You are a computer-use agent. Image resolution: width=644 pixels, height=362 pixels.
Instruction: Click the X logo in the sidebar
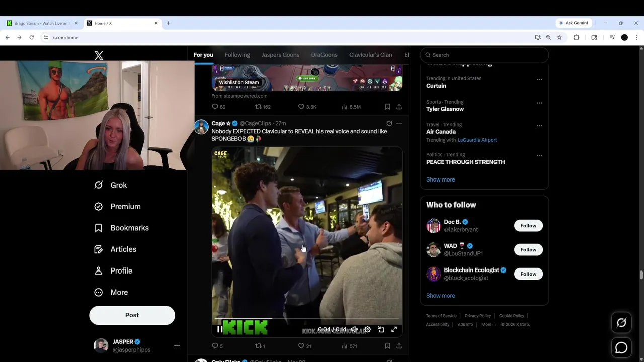coord(99,55)
